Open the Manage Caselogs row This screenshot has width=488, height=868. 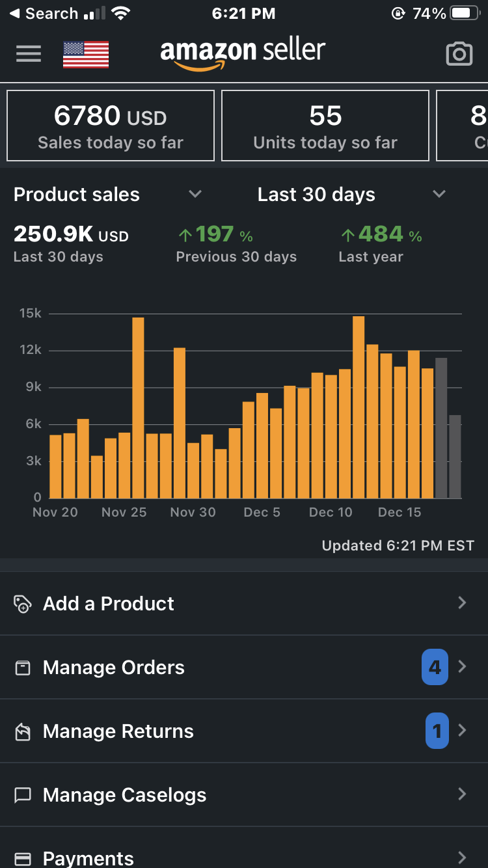[244, 795]
